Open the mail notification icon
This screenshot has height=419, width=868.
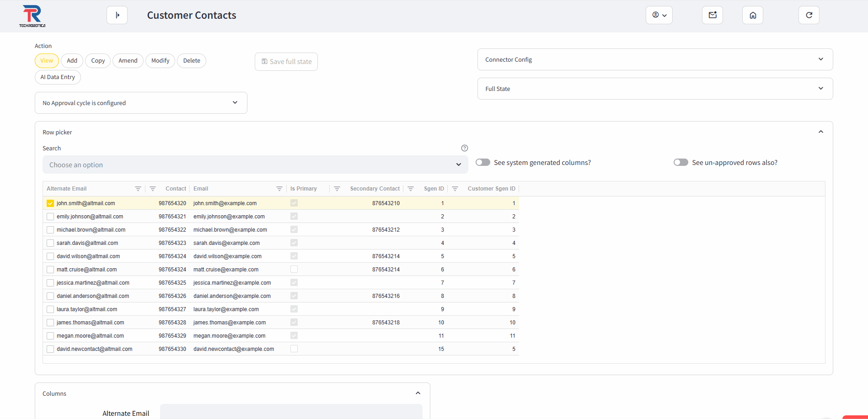[713, 15]
